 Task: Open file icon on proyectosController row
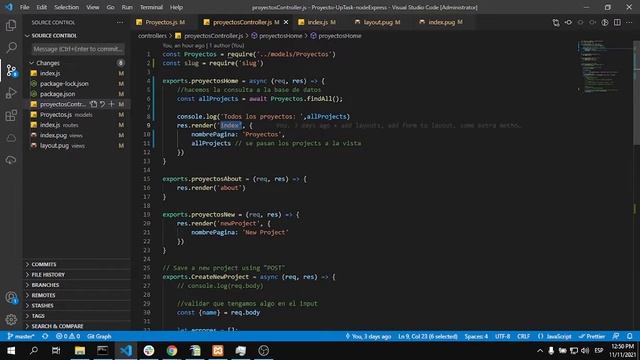(x=93, y=104)
